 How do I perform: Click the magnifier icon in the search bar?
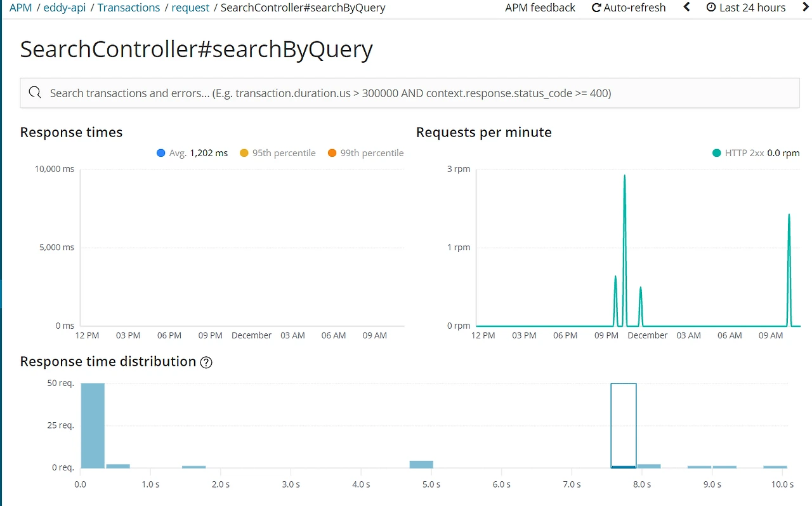(x=35, y=93)
